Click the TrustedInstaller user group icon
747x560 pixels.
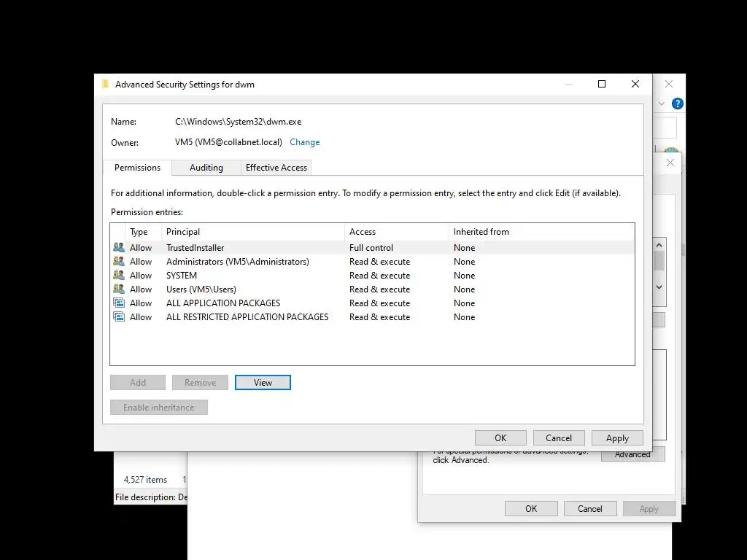119,248
